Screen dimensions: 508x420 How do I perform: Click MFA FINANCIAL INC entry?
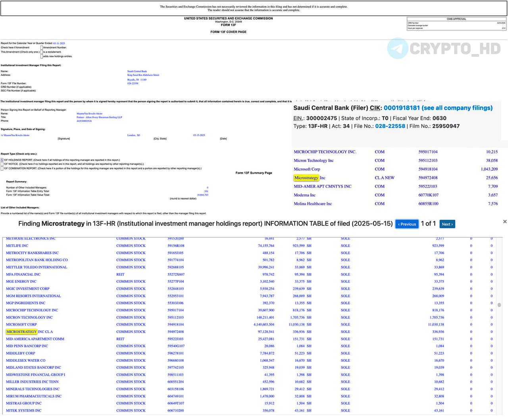coord(23,274)
